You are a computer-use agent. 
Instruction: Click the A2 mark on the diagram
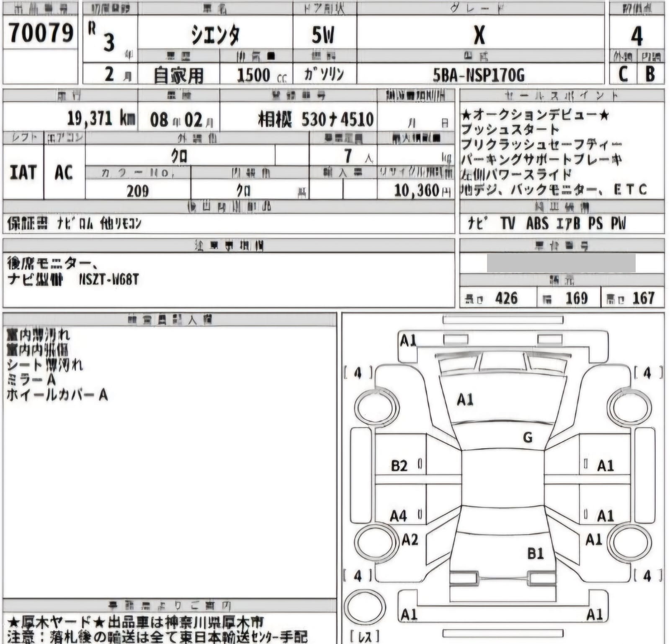pos(410,539)
